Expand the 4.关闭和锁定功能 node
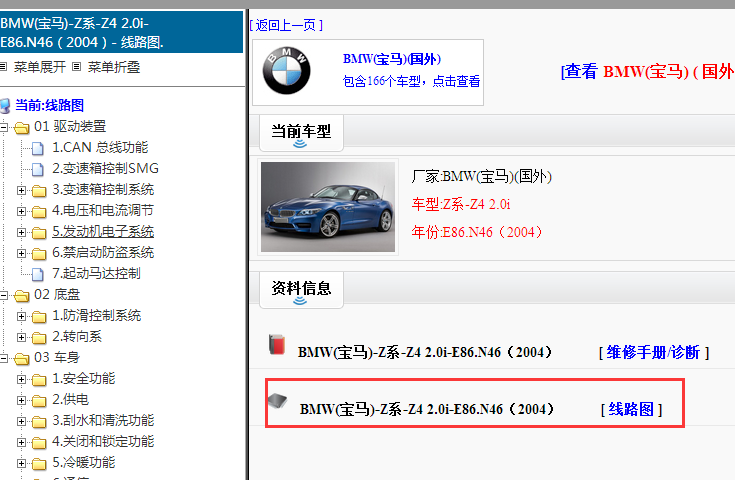 [x=22, y=442]
